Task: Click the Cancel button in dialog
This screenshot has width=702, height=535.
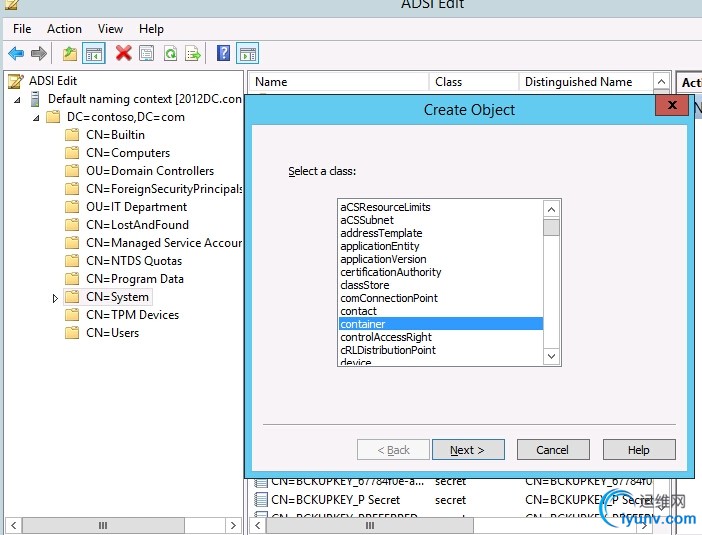Action: point(552,450)
